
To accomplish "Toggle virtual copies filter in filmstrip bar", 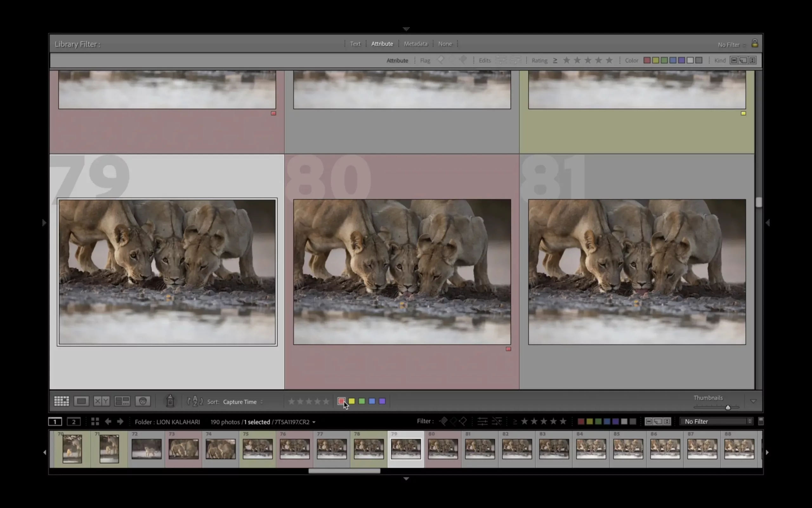I will (658, 421).
